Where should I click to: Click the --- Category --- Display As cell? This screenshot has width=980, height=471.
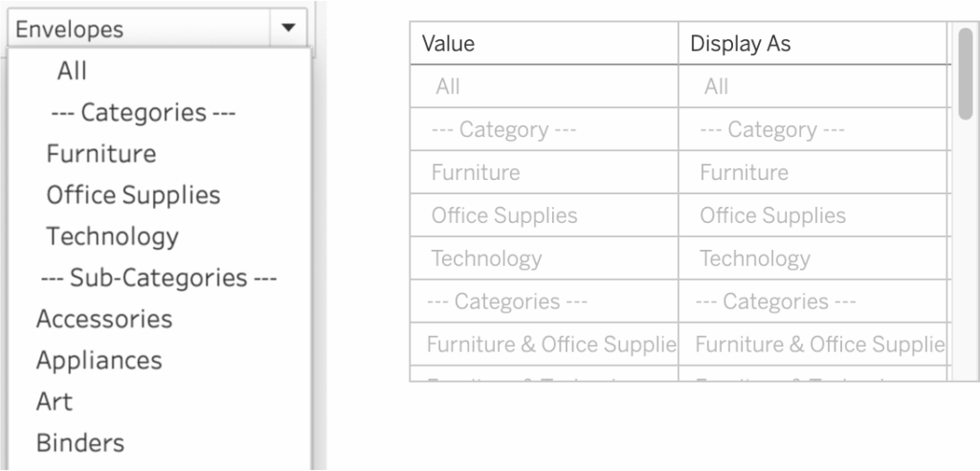[771, 130]
